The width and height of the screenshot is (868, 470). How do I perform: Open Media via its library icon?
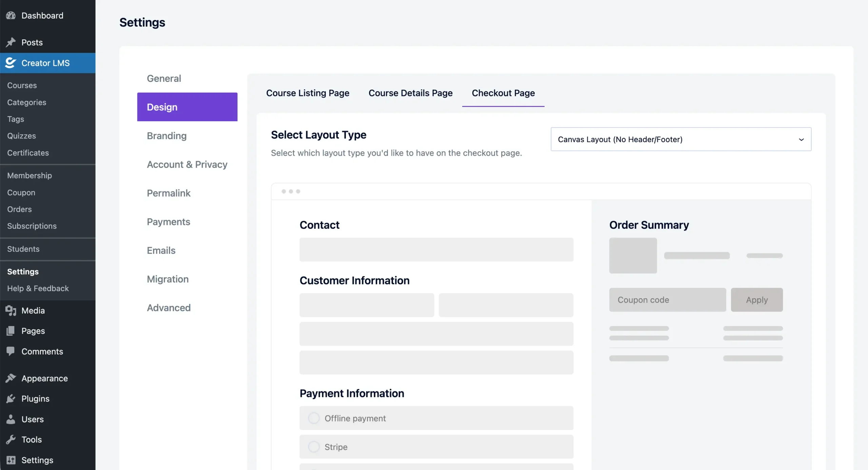point(11,311)
